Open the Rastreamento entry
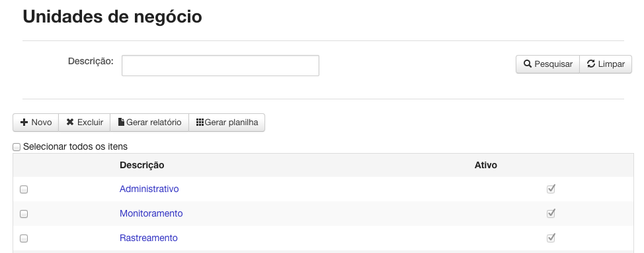 coord(149,238)
